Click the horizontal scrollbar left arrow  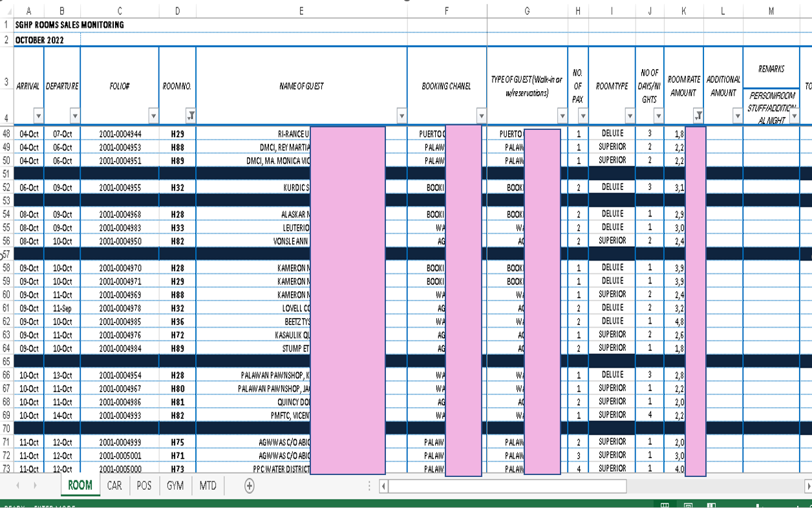point(383,486)
